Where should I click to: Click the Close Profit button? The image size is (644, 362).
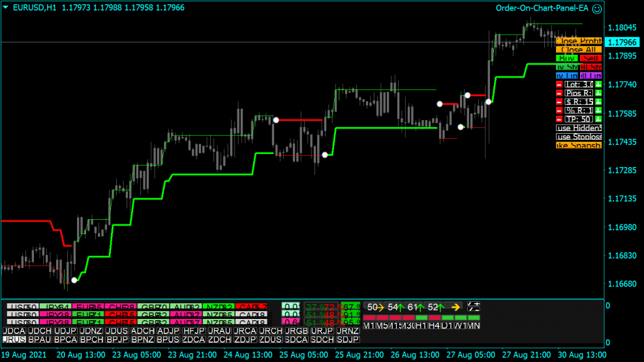[579, 41]
